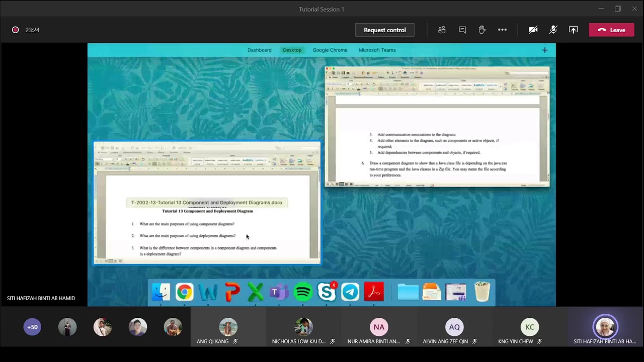The height and width of the screenshot is (362, 644).
Task: Show the +50 additional participants
Action: click(x=32, y=327)
